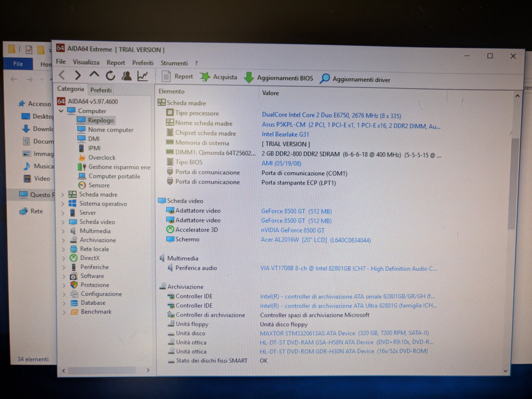
Task: Click the Database icon in the tree
Action: pos(74,303)
